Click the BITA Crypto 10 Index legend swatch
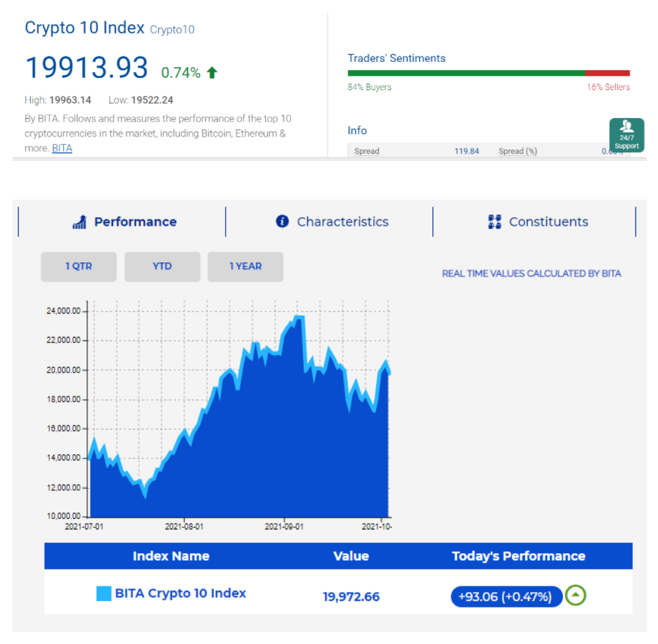The image size is (658, 644). coord(103,593)
